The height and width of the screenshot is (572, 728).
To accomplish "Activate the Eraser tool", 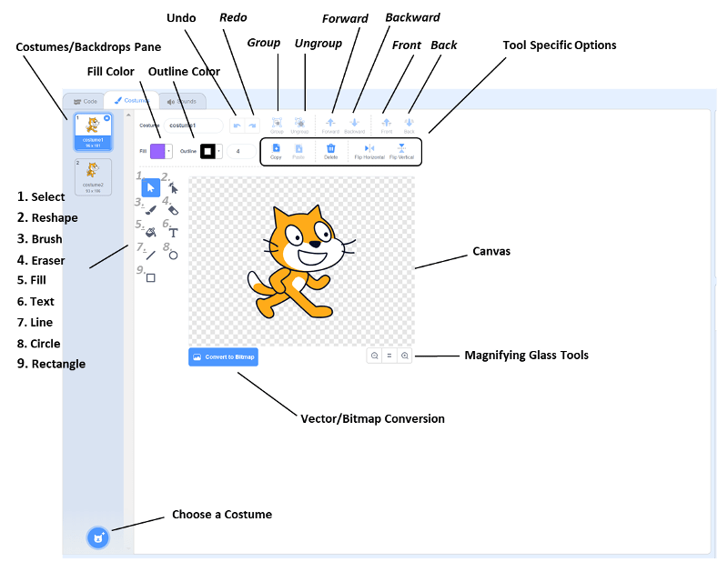I will [x=173, y=210].
